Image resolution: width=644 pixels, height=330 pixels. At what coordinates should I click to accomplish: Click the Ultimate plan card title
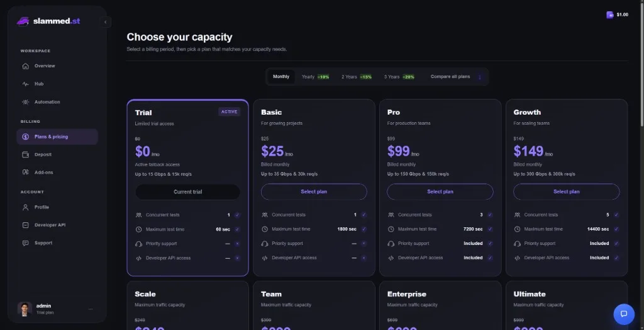[530, 294]
